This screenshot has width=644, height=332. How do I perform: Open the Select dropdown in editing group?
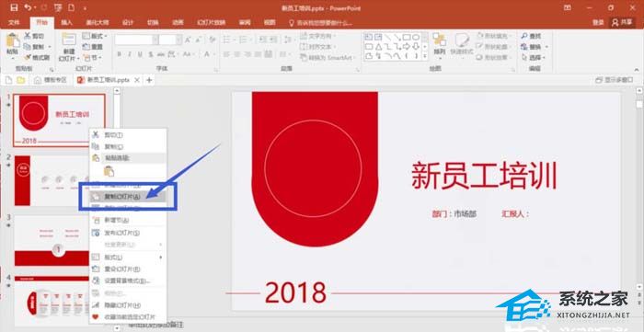click(x=535, y=57)
